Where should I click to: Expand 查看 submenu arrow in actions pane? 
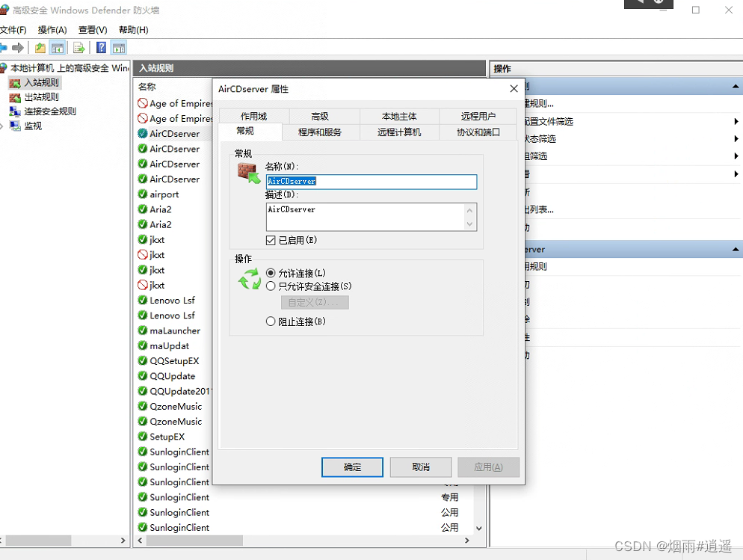point(736,174)
